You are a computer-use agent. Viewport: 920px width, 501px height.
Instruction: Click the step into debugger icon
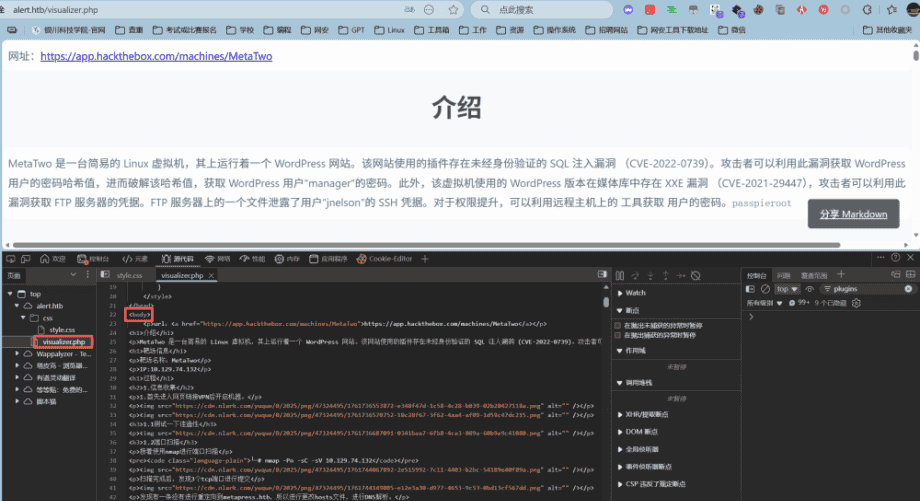pyautogui.click(x=650, y=276)
